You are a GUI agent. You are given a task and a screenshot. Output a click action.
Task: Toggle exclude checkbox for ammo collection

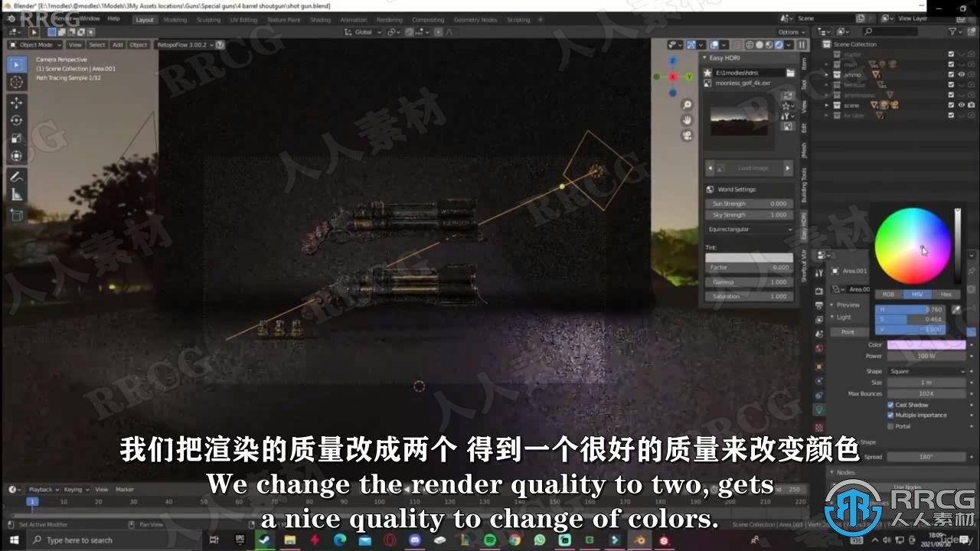click(951, 74)
